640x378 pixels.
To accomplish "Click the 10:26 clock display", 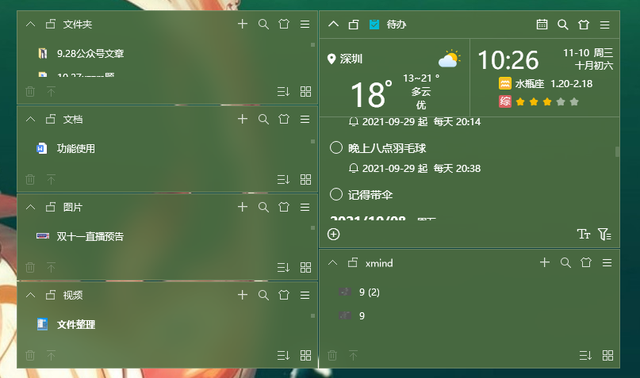I will pyautogui.click(x=508, y=60).
